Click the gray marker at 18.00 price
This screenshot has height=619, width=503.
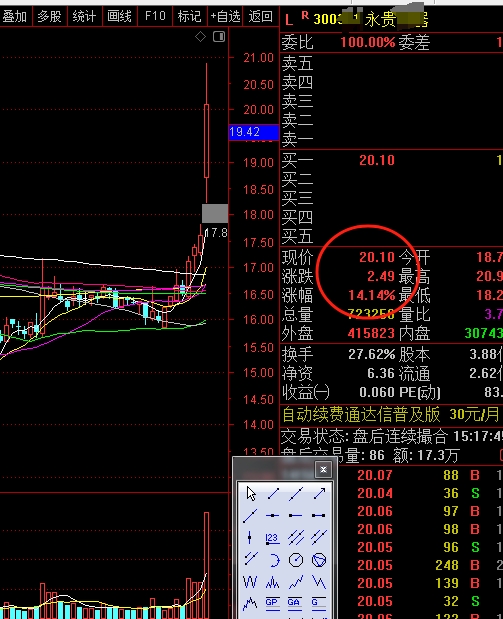pos(215,214)
